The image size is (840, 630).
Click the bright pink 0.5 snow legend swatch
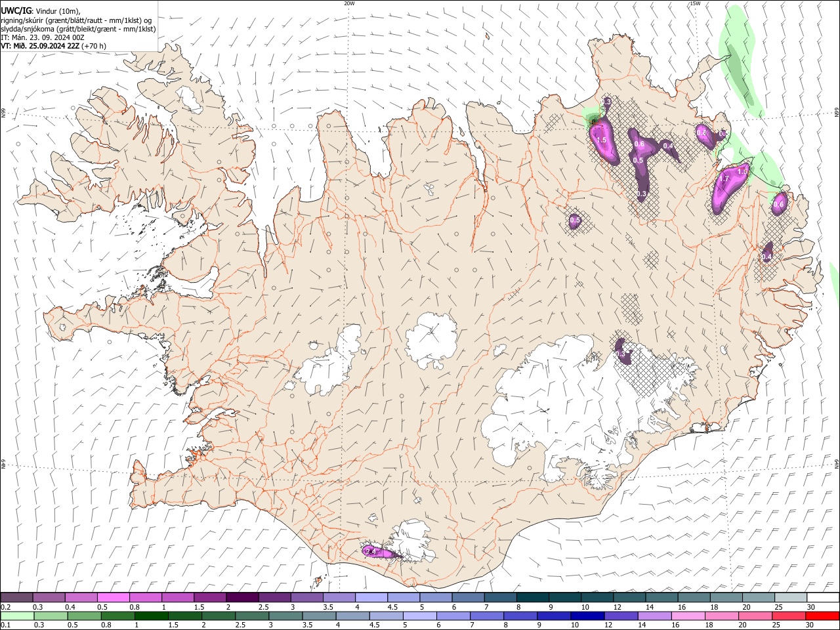pos(113,597)
